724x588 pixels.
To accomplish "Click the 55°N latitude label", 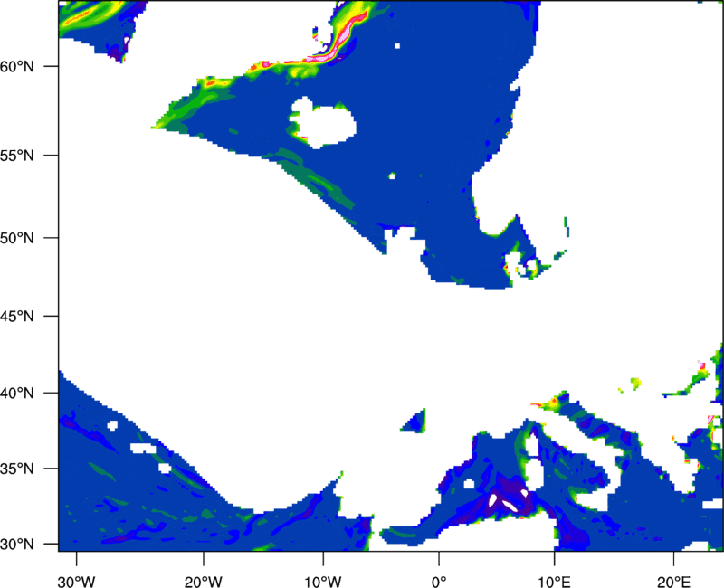I will [x=17, y=156].
